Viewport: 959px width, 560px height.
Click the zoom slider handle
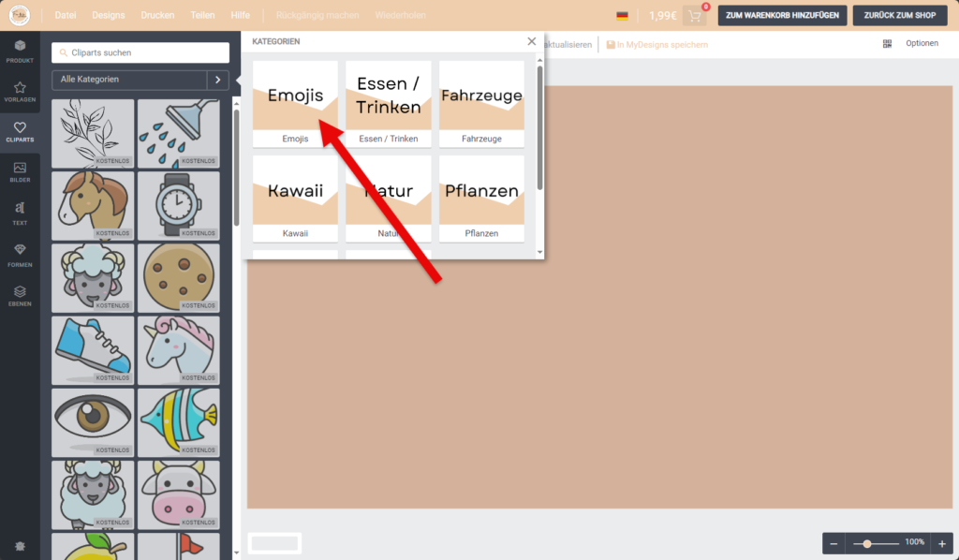pyautogui.click(x=868, y=543)
